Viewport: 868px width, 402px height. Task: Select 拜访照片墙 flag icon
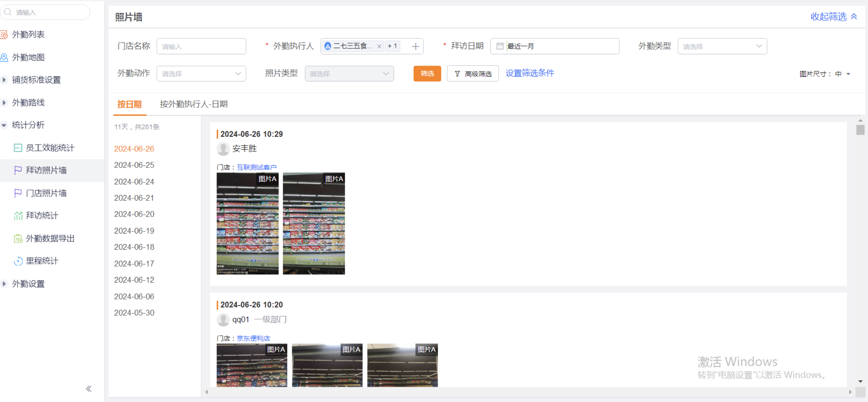pos(18,170)
